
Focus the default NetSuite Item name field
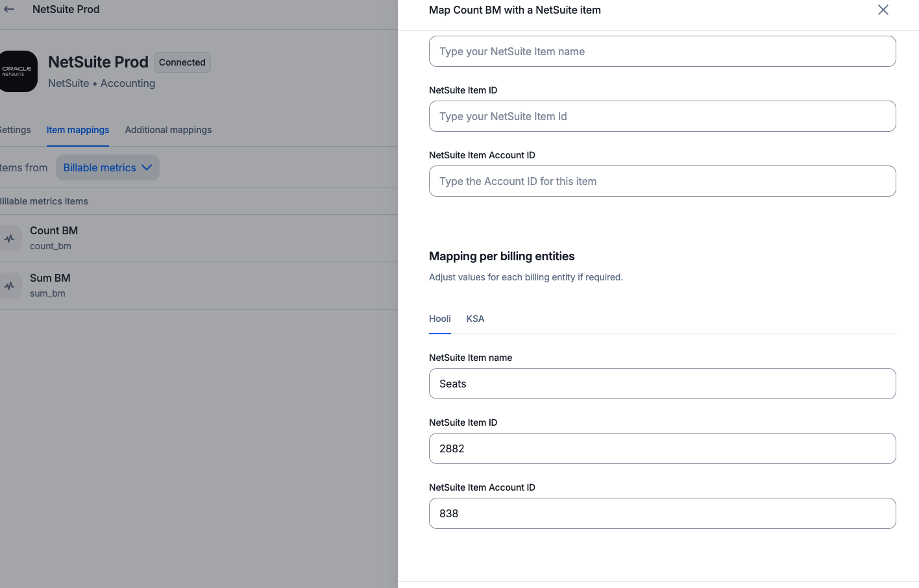point(663,51)
